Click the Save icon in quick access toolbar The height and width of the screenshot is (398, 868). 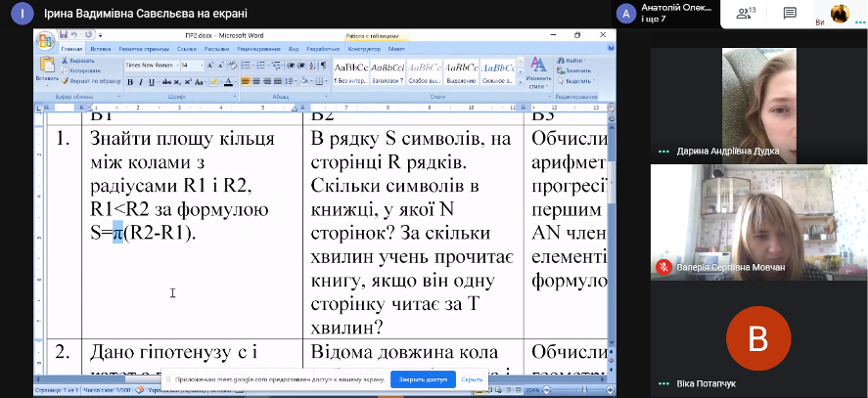point(64,34)
